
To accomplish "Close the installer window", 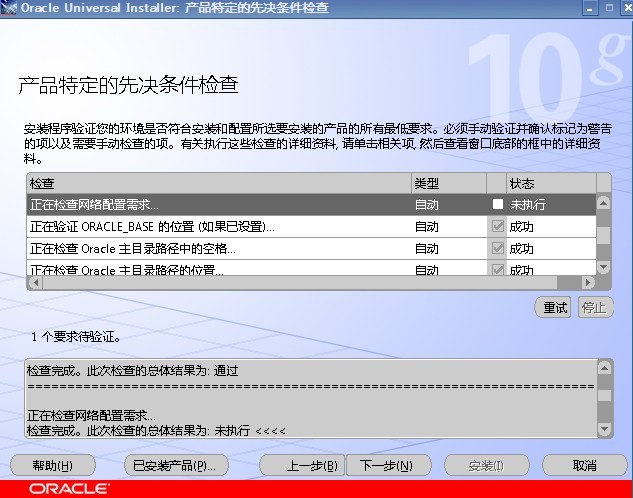I will [x=627, y=8].
